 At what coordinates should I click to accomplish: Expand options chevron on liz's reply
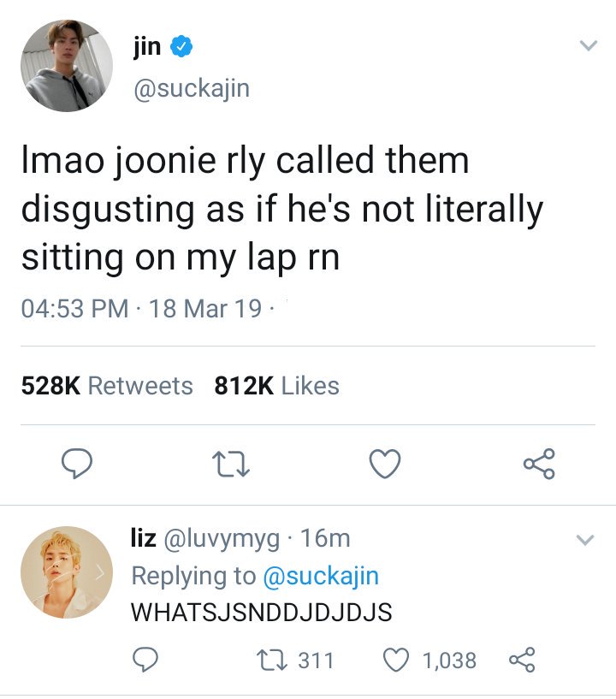[x=585, y=540]
